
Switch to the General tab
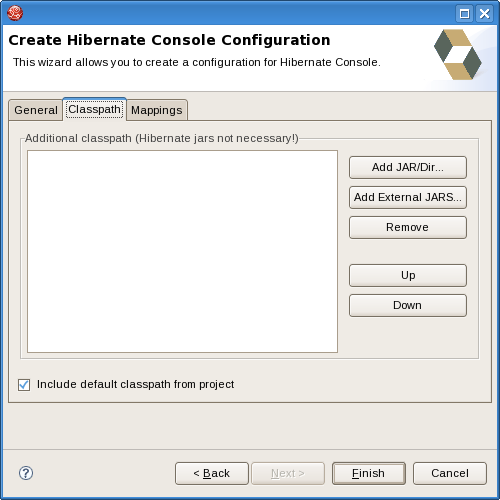[36, 110]
